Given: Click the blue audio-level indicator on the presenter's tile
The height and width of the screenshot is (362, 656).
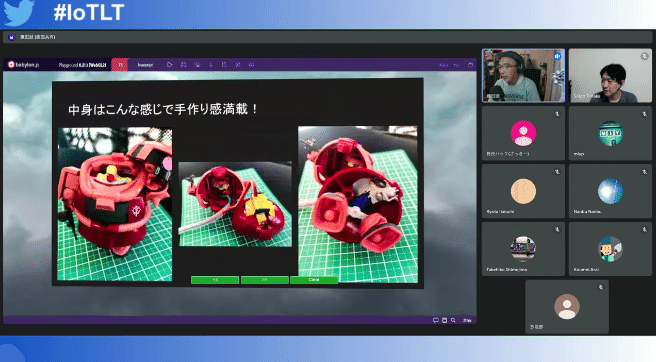Looking at the screenshot, I should (557, 56).
